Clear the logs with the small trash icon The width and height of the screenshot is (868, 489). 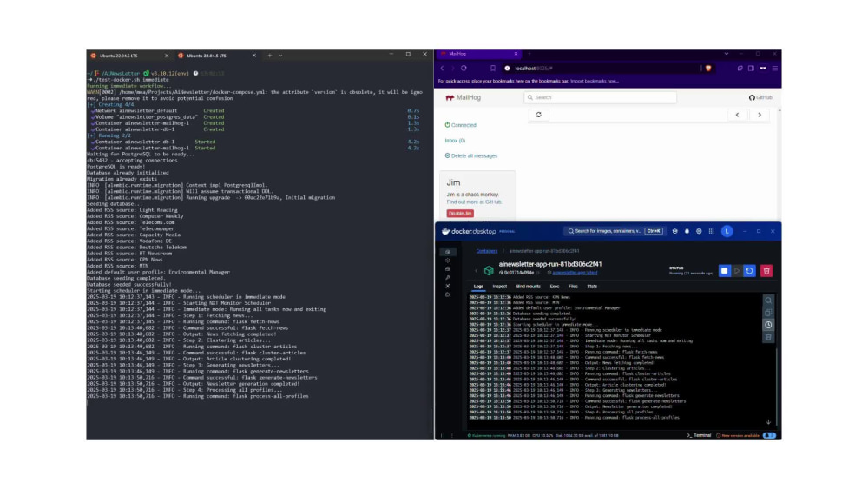[x=768, y=337]
